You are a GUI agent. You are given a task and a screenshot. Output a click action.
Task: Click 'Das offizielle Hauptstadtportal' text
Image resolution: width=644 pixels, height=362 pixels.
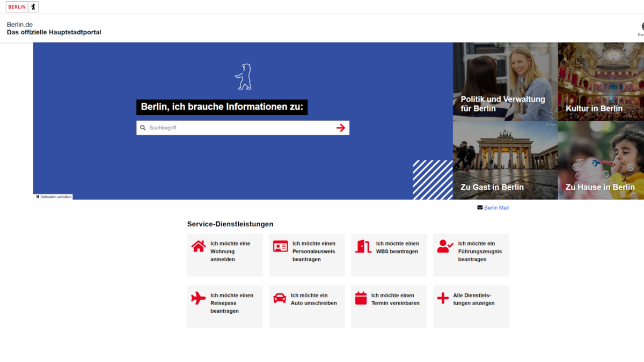point(54,32)
